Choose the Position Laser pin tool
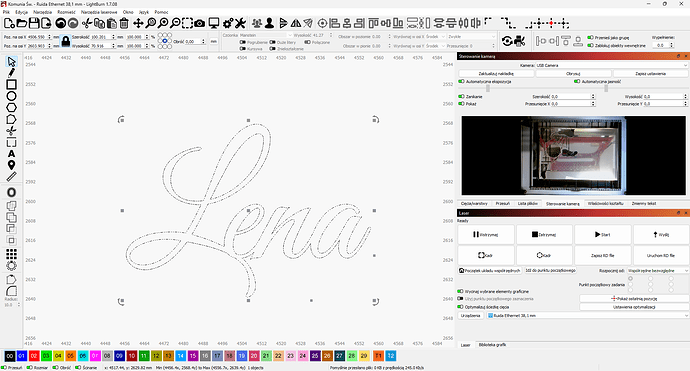Viewport: 690px width, 371px height. 11,165
